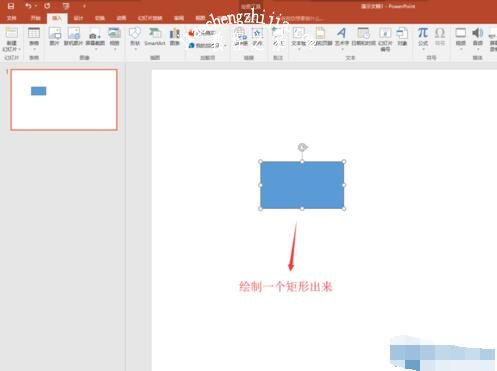Open the File tab
Image resolution: width=497 pixels, height=371 pixels.
(x=12, y=18)
